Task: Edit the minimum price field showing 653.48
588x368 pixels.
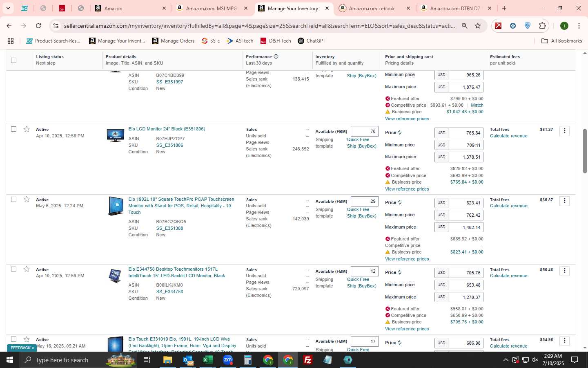Action: point(465,285)
